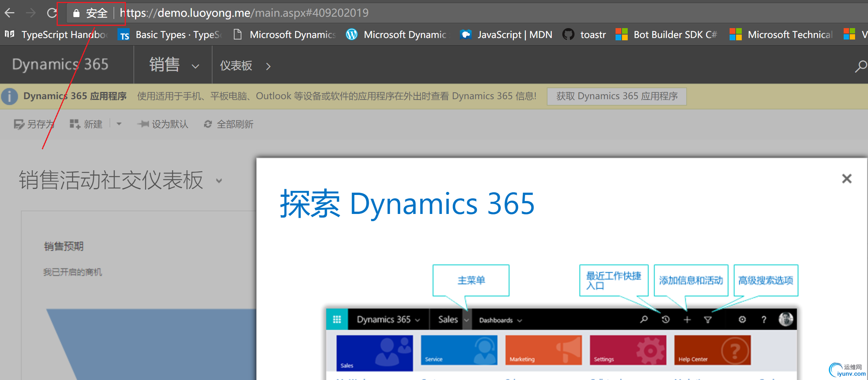Open the Basic Types TypeScript bookmark
The width and height of the screenshot is (868, 380).
(x=170, y=35)
